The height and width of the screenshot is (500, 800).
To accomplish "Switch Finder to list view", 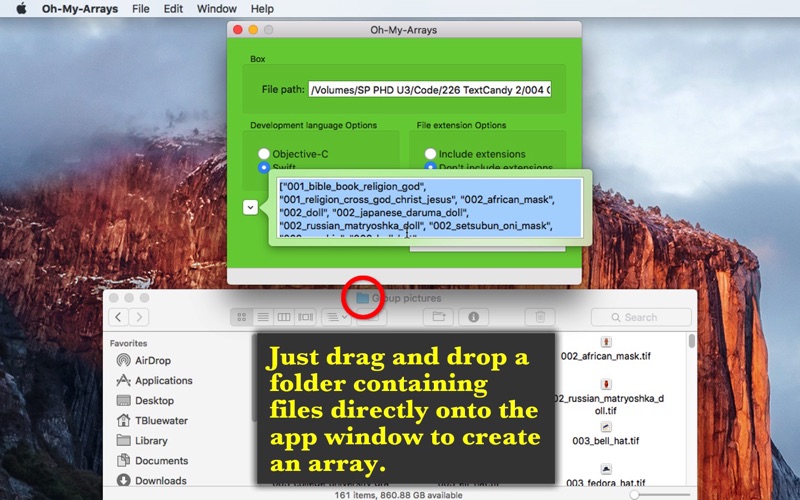I will (263, 317).
